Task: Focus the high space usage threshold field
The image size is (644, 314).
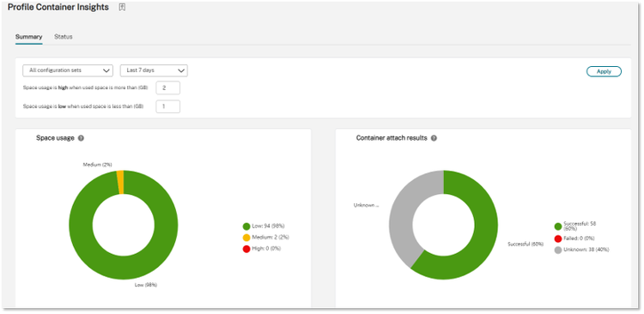Action: 168,88
